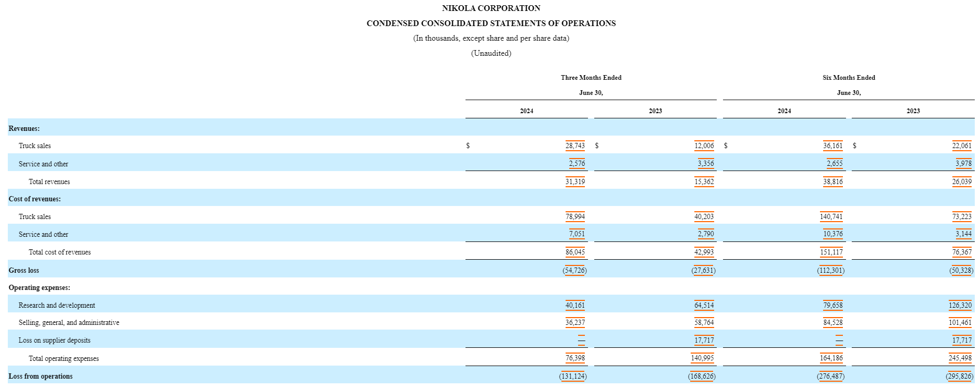Click the "NIKOLA CORPORATION" title
The image size is (980, 388).
491,8
